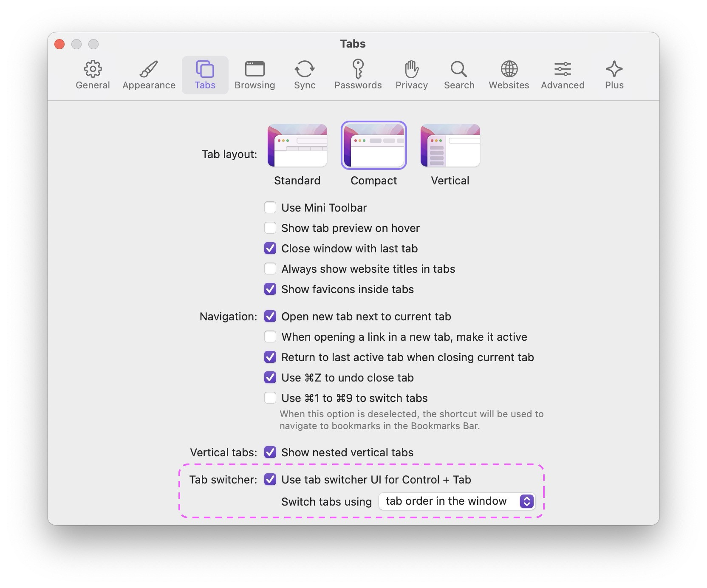Open the Plus settings star icon
This screenshot has height=588, width=707.
tap(614, 69)
